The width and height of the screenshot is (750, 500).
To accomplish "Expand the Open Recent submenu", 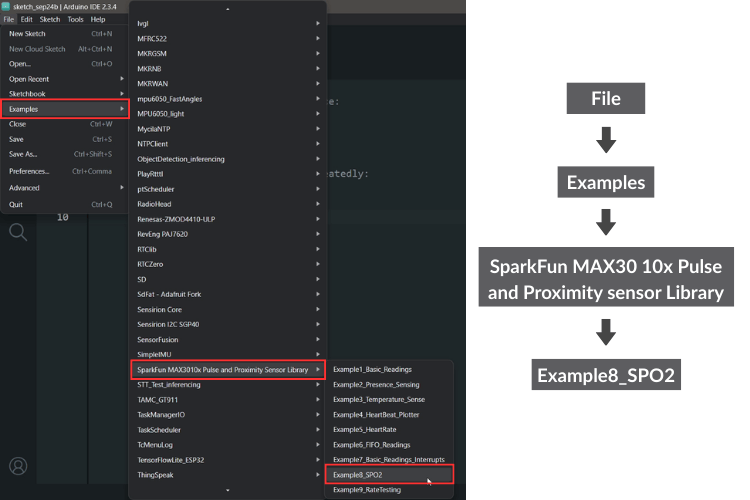I will coord(64,79).
